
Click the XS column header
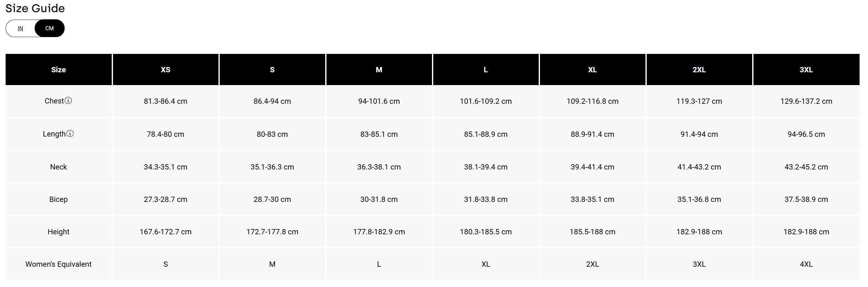pyautogui.click(x=165, y=70)
